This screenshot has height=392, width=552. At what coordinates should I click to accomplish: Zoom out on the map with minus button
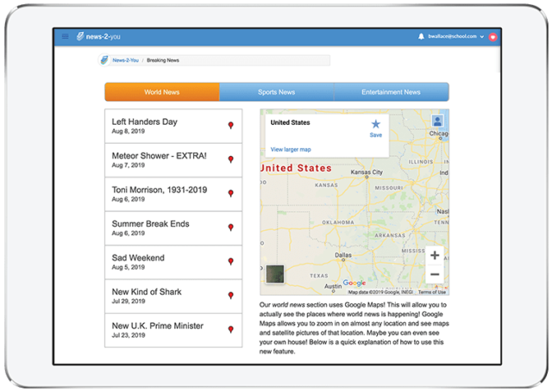click(435, 274)
